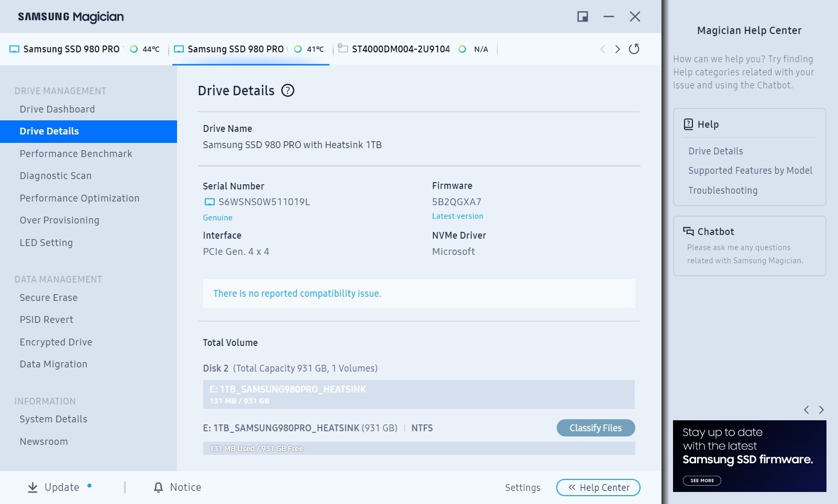Viewport: 838px width, 504px height.
Task: Open Notice in the bottom bar
Action: coord(185,487)
